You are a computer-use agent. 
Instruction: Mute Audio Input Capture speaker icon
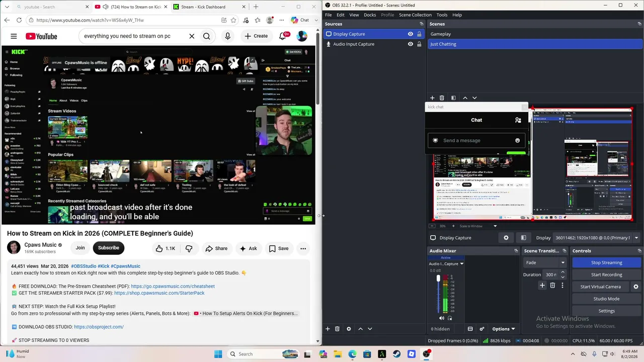point(442,318)
